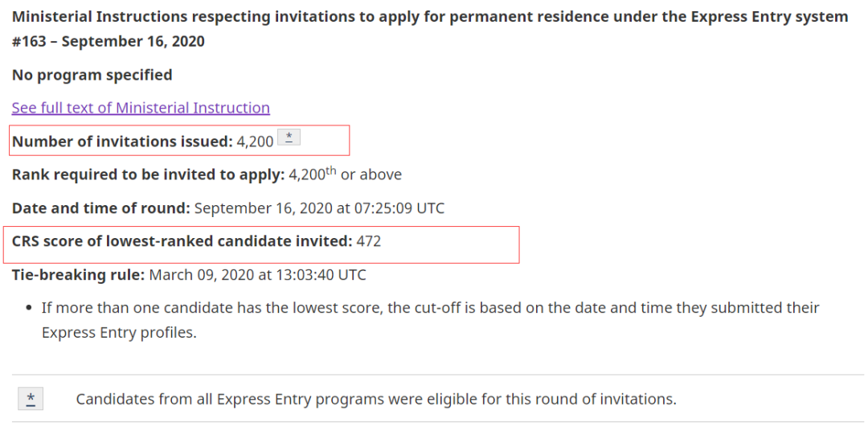Click the Ministerial Instructions #163 heading
868x423 pixels.
(x=430, y=29)
